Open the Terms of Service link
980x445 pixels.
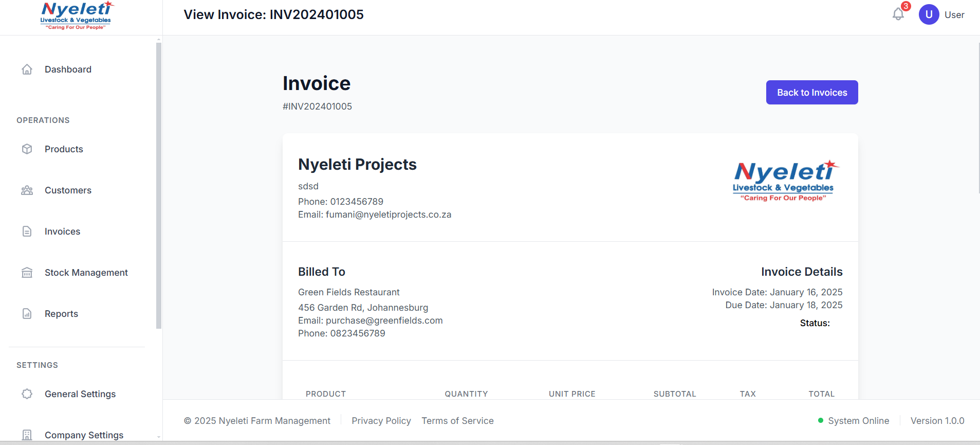pos(457,421)
